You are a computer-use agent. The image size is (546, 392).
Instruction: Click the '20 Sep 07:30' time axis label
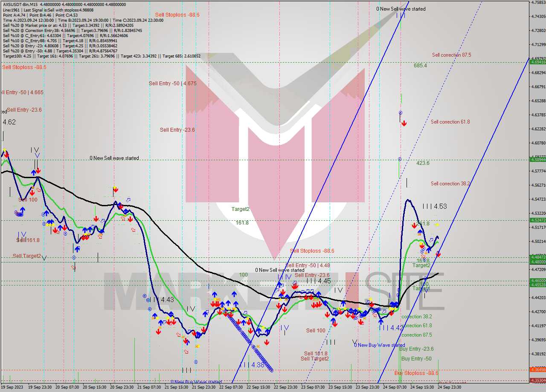coord(66,387)
